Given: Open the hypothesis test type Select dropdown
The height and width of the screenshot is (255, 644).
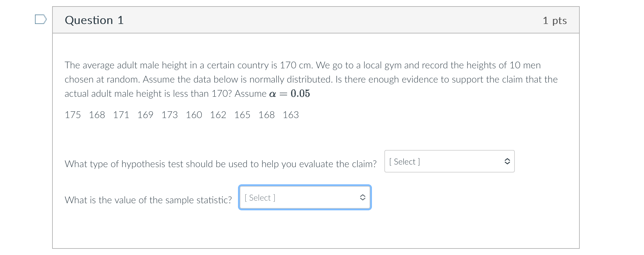Looking at the screenshot, I should (x=449, y=161).
